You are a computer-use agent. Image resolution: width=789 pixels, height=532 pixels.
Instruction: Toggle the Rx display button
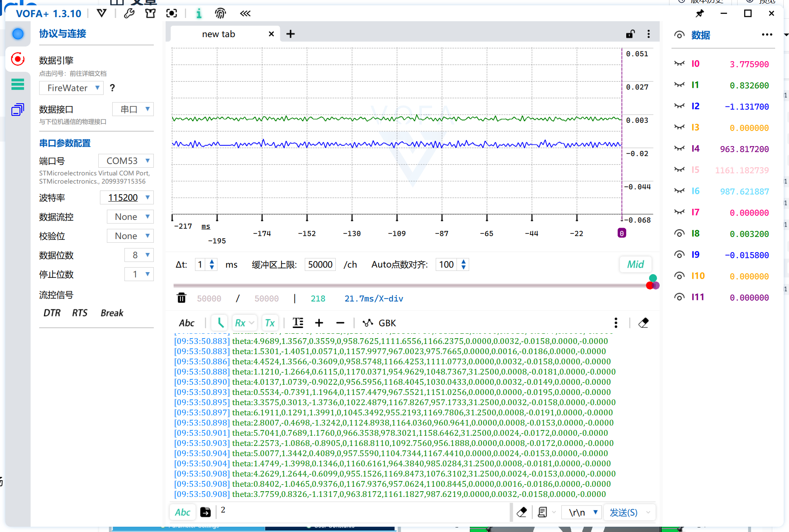click(240, 323)
